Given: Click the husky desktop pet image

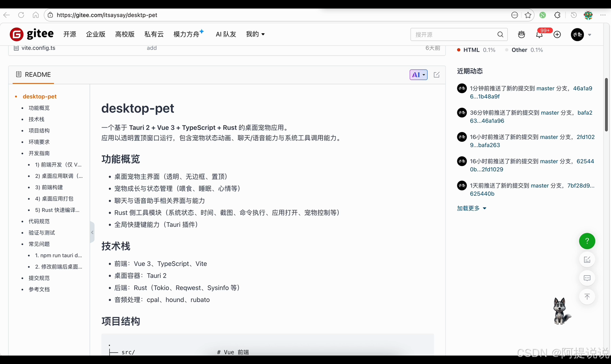Looking at the screenshot, I should click(561, 311).
